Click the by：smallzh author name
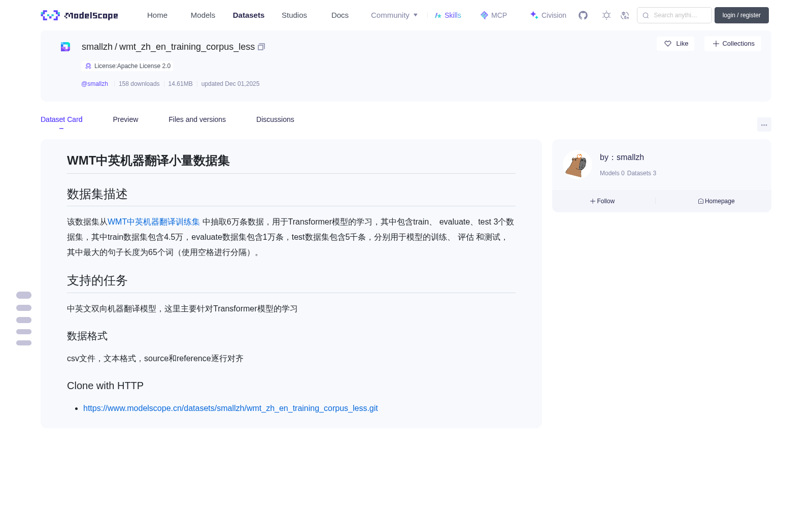Image resolution: width=812 pixels, height=508 pixels. pos(622,157)
